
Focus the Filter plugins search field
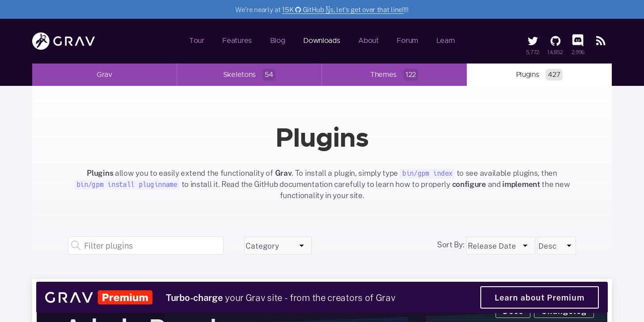pyautogui.click(x=152, y=246)
